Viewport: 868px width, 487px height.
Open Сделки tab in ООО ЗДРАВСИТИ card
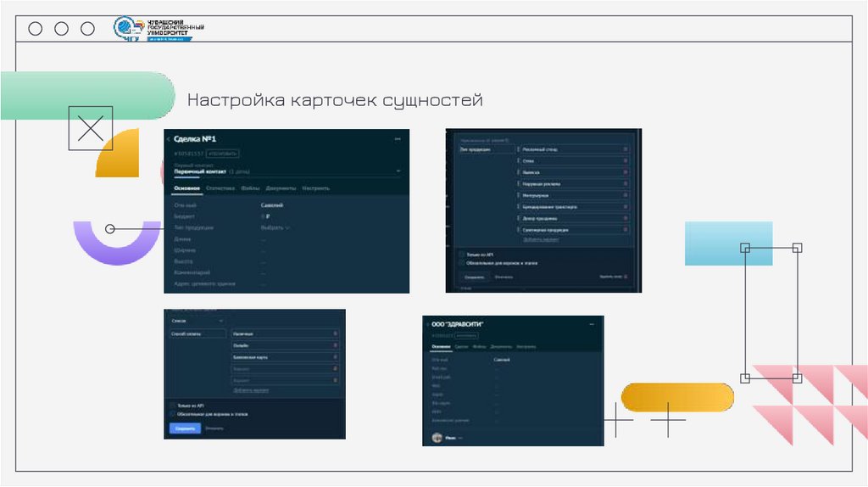461,347
